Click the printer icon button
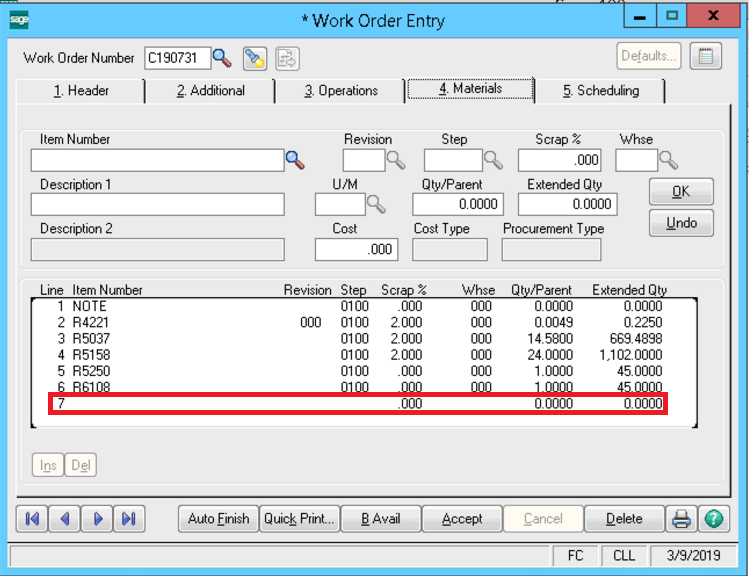Image resolution: width=749 pixels, height=576 pixels. click(681, 519)
